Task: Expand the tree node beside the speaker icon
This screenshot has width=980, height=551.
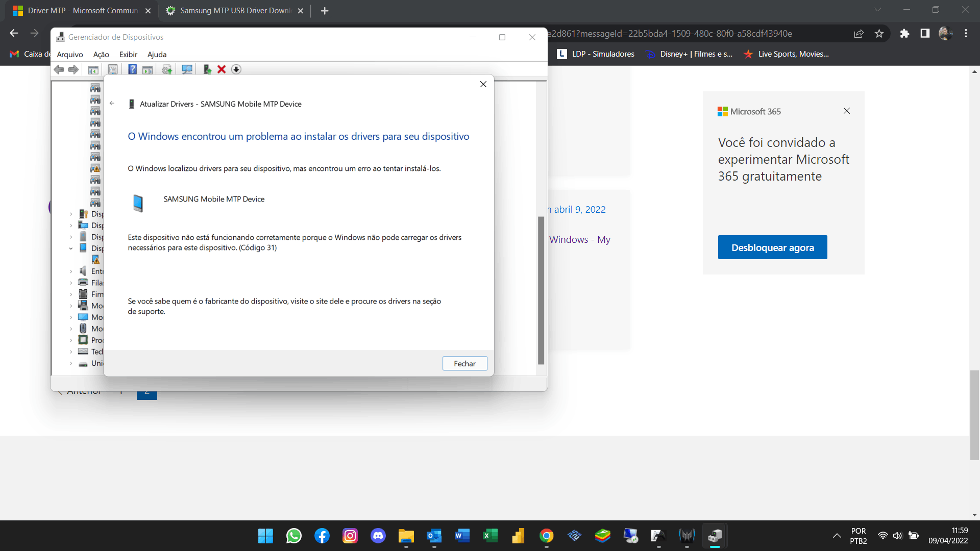Action: coord(71,271)
